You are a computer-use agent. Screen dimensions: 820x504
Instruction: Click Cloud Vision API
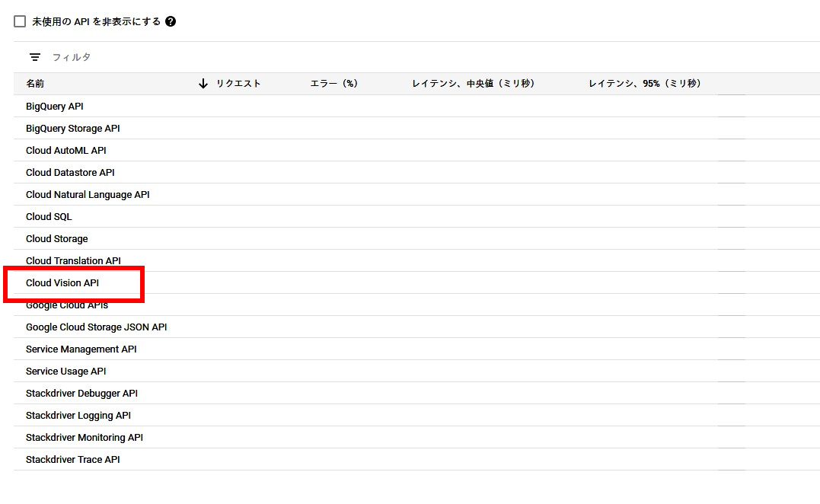pyautogui.click(x=62, y=283)
